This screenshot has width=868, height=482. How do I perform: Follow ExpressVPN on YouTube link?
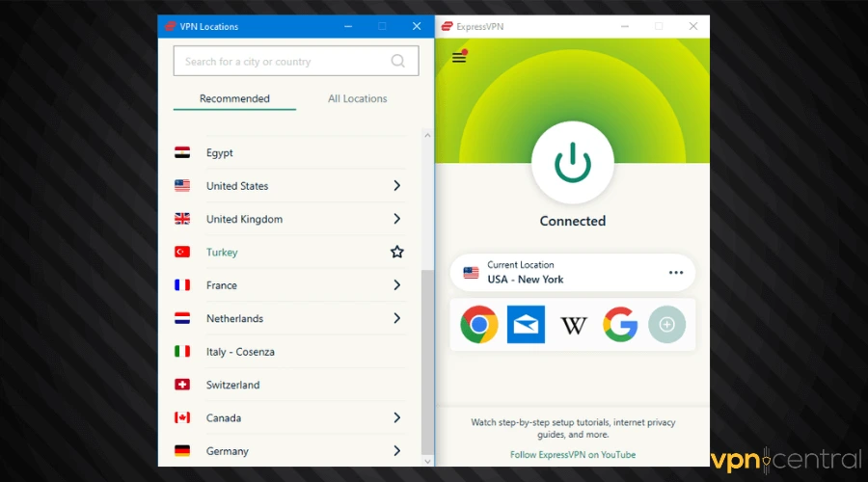572,454
